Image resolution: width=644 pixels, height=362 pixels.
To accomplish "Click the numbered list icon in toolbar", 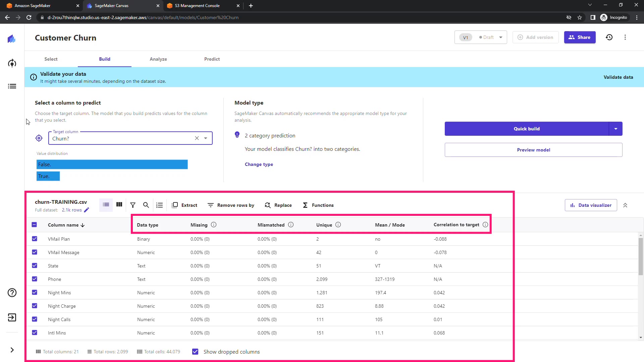I will pyautogui.click(x=160, y=205).
